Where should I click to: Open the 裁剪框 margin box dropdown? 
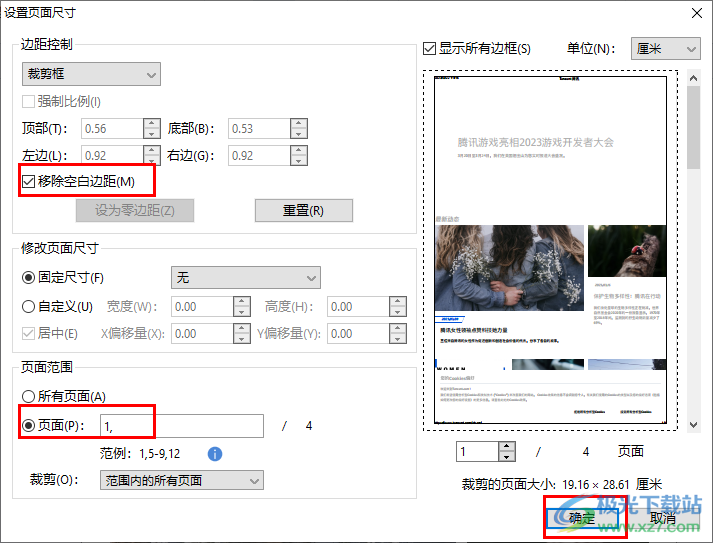point(91,74)
